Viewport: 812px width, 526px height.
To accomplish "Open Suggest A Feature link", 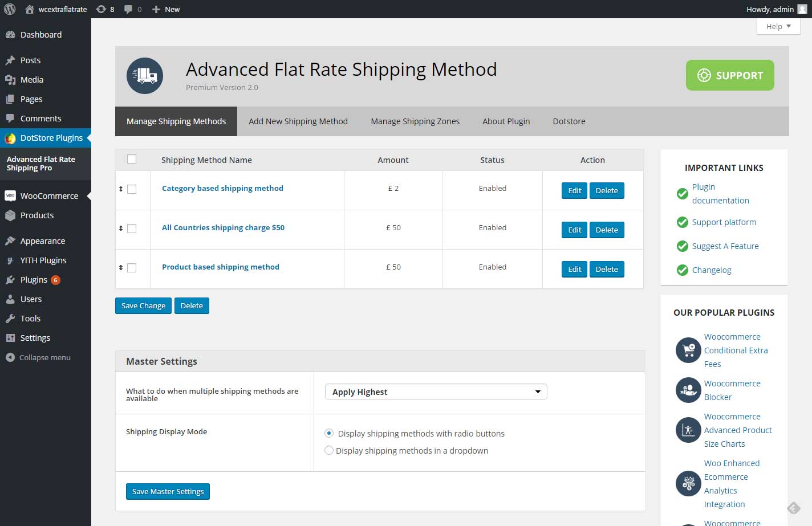I will [725, 246].
